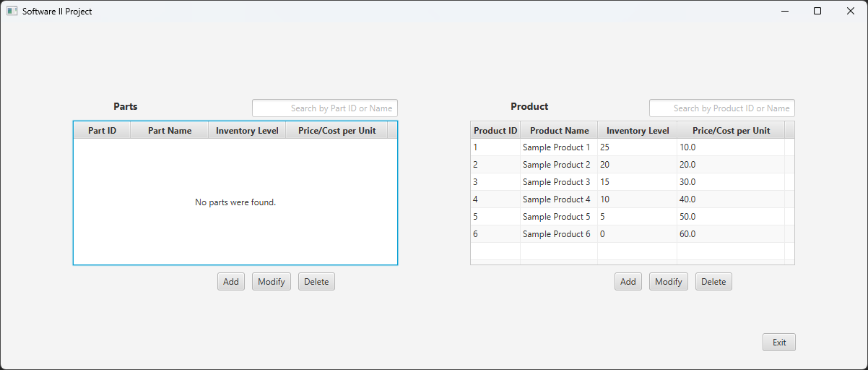Click the app icon in title bar
Screen dimensions: 868x370
[12, 11]
